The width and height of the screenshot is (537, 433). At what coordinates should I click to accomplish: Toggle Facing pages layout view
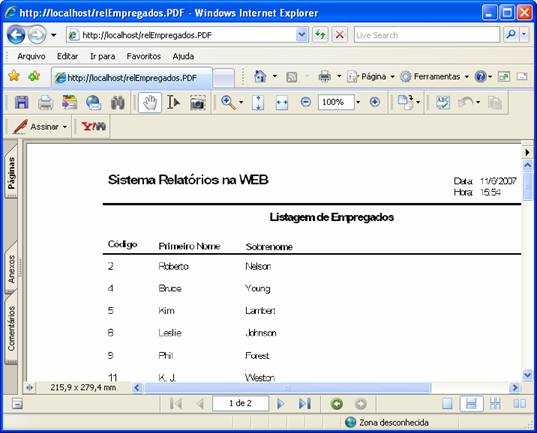(x=519, y=404)
